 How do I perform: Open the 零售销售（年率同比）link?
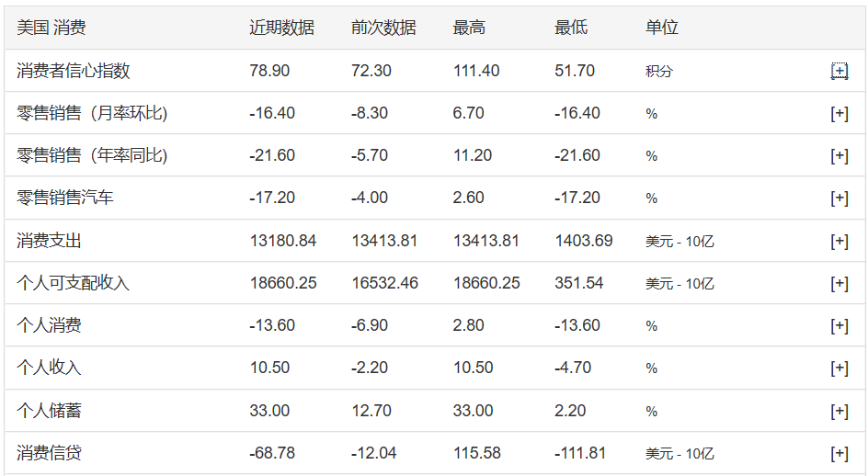pyautogui.click(x=92, y=156)
